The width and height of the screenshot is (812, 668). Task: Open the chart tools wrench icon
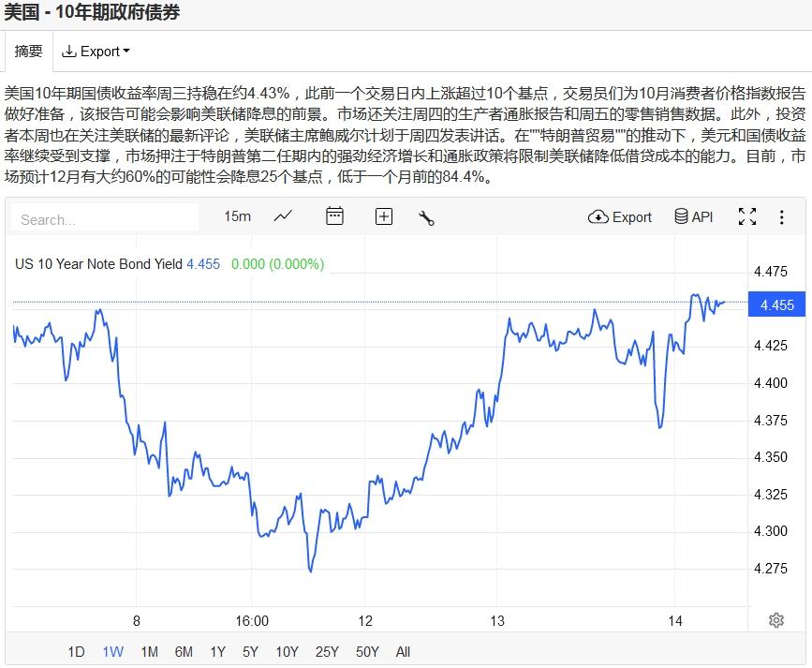426,217
